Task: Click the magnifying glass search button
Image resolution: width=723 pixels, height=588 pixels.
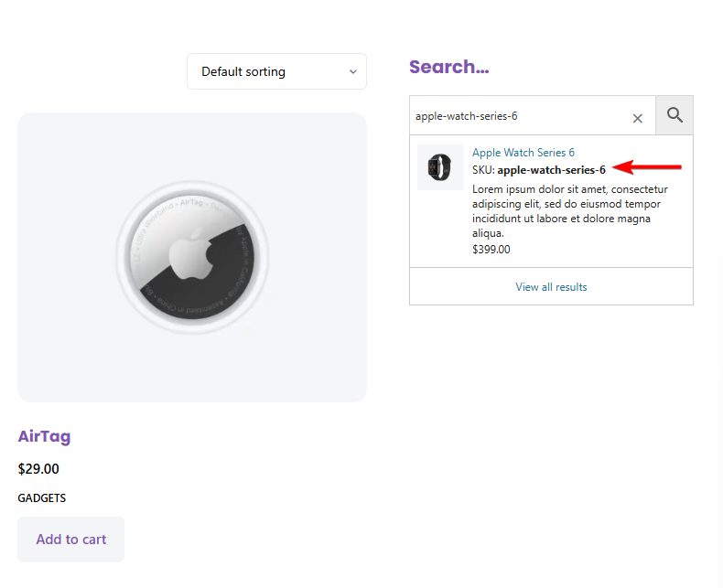Action: (x=674, y=115)
